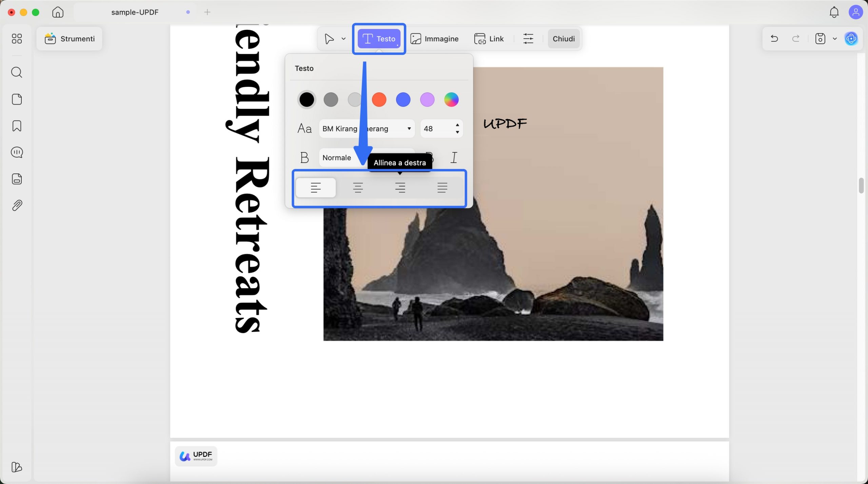Toggle italic formatting in the Testo panel

454,157
